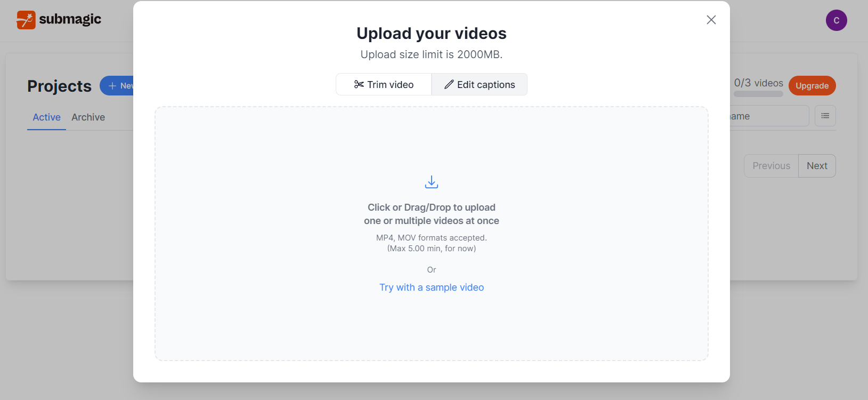Click the Projects heading

60,86
